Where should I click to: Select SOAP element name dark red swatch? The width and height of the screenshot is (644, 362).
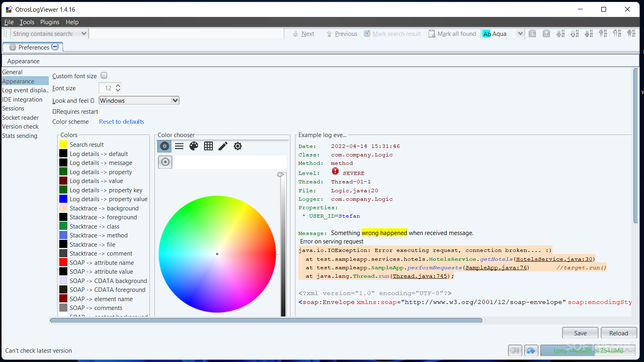tap(63, 299)
